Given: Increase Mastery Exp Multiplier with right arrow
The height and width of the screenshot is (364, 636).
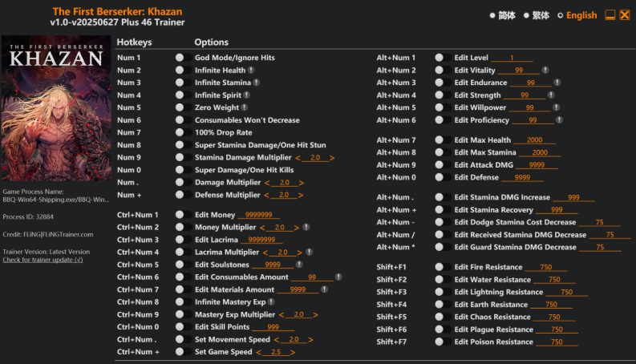Looking at the screenshot, I should pyautogui.click(x=315, y=314).
